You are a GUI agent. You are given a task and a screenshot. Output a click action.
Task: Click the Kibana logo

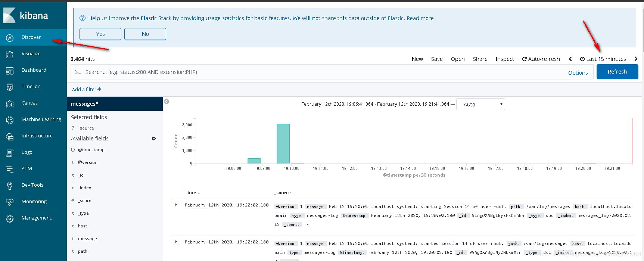pyautogui.click(x=26, y=15)
